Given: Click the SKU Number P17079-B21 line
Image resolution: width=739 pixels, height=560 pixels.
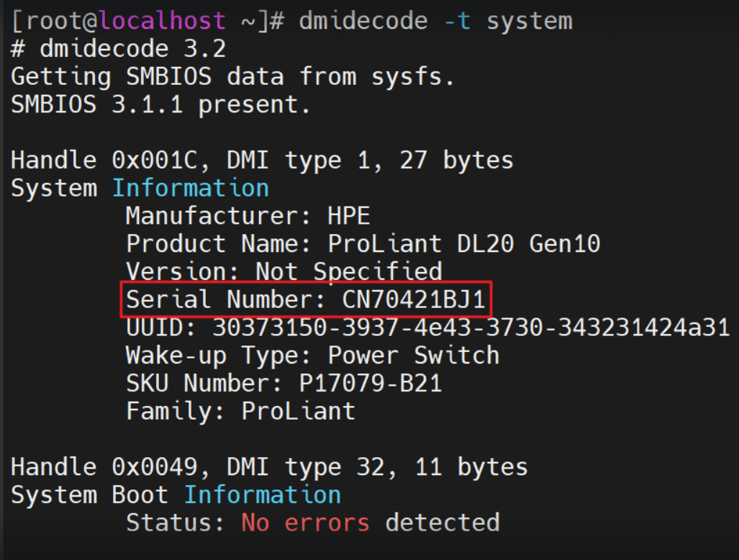Looking at the screenshot, I should pyautogui.click(x=284, y=383).
